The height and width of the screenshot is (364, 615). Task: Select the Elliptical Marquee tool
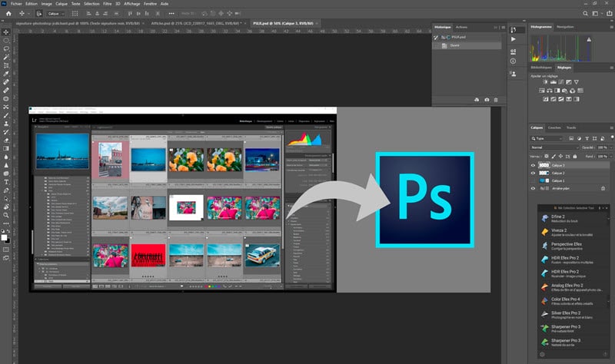click(6, 41)
